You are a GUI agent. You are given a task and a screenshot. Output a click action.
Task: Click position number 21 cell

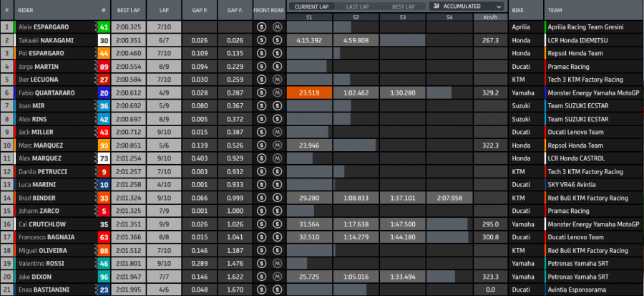coord(6,290)
